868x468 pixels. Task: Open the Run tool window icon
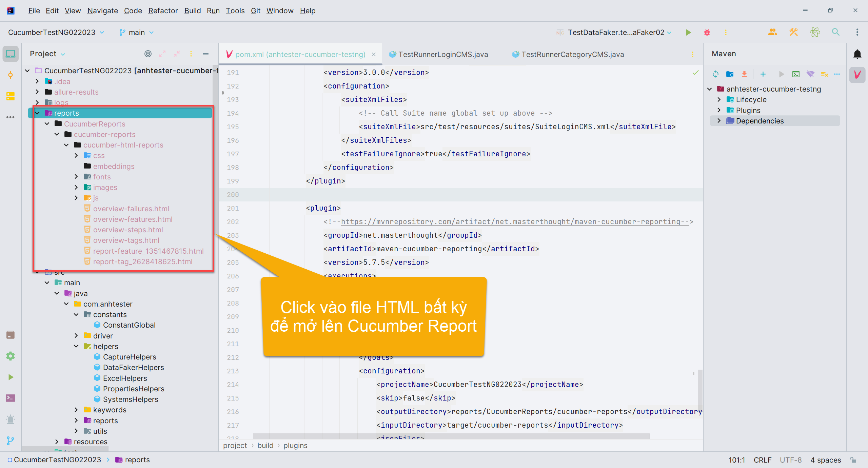(x=11, y=377)
